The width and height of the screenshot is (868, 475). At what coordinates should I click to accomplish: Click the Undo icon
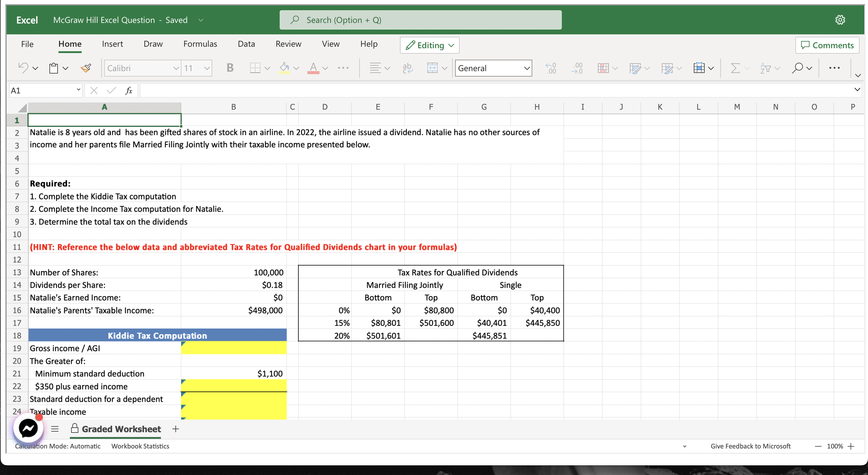coord(23,68)
